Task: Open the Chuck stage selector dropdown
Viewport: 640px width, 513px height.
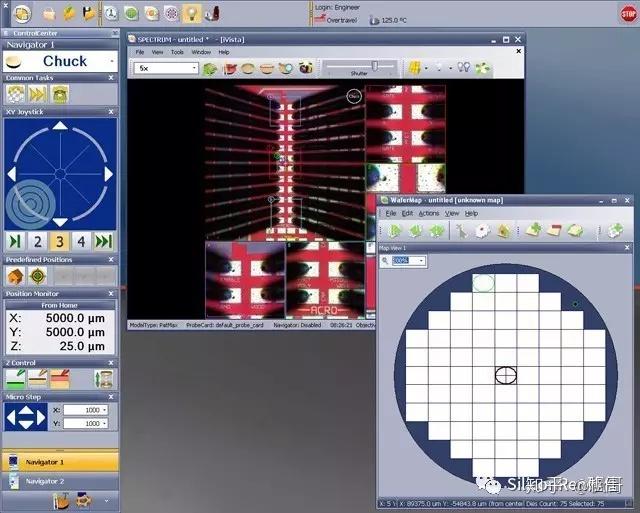Action: [112, 61]
